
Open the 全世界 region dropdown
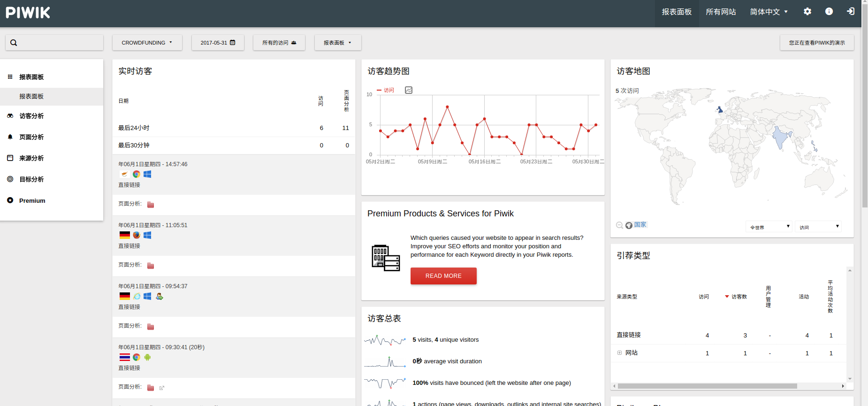(x=769, y=227)
